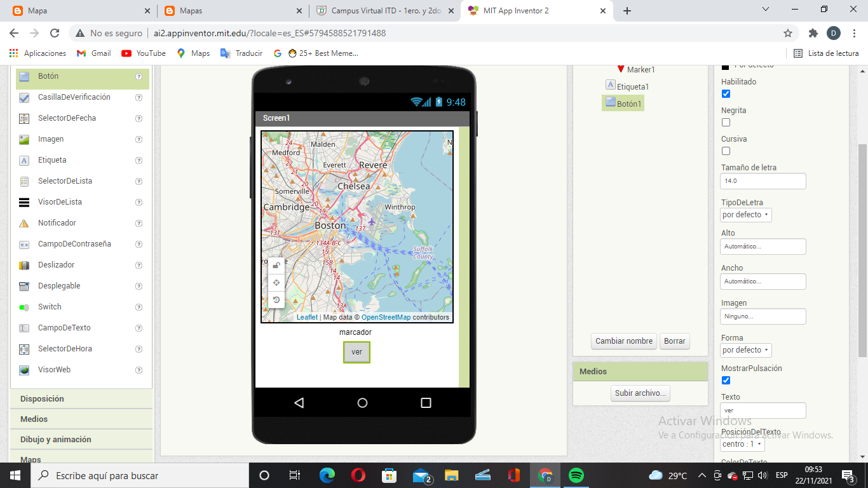This screenshot has width=868, height=488.
Task: Click the map center crosshair control
Action: click(276, 283)
